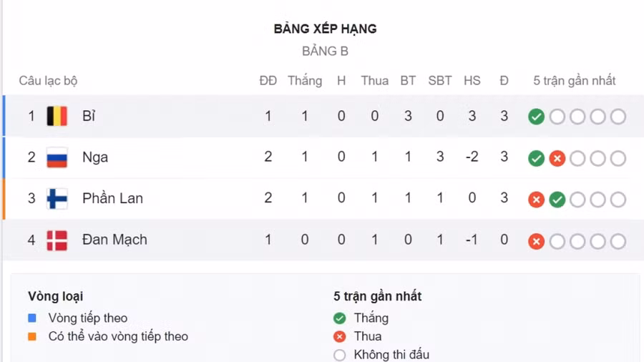Click the 'Không thi đấu' empty circle legend icon
The height and width of the screenshot is (362, 644).
339,355
